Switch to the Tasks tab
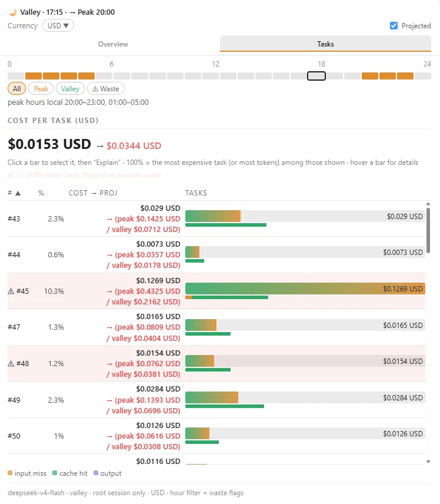 click(325, 44)
